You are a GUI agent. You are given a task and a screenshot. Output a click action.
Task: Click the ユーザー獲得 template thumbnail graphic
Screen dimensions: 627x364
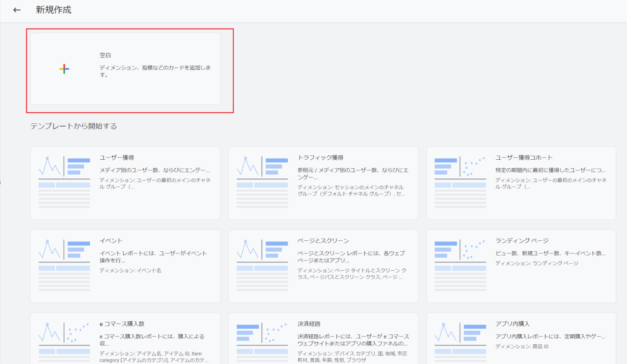pos(64,182)
